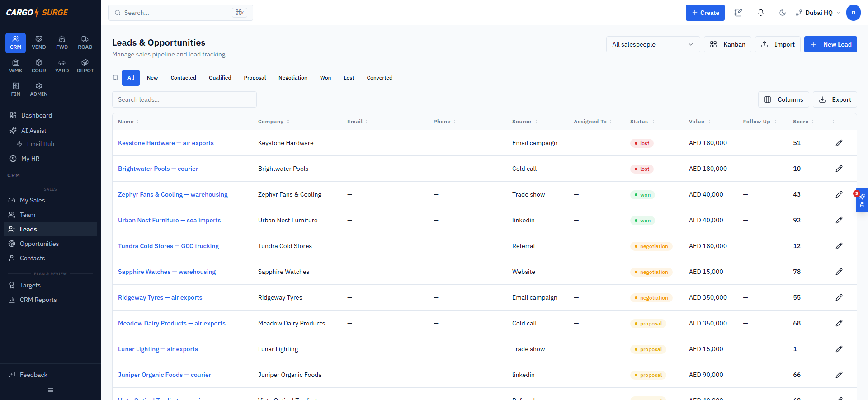Image resolution: width=868 pixels, height=400 pixels.
Task: Click the Import button
Action: click(778, 44)
